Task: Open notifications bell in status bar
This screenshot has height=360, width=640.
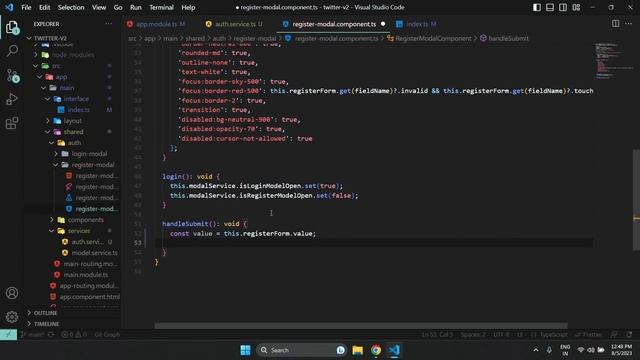Action: click(629, 334)
